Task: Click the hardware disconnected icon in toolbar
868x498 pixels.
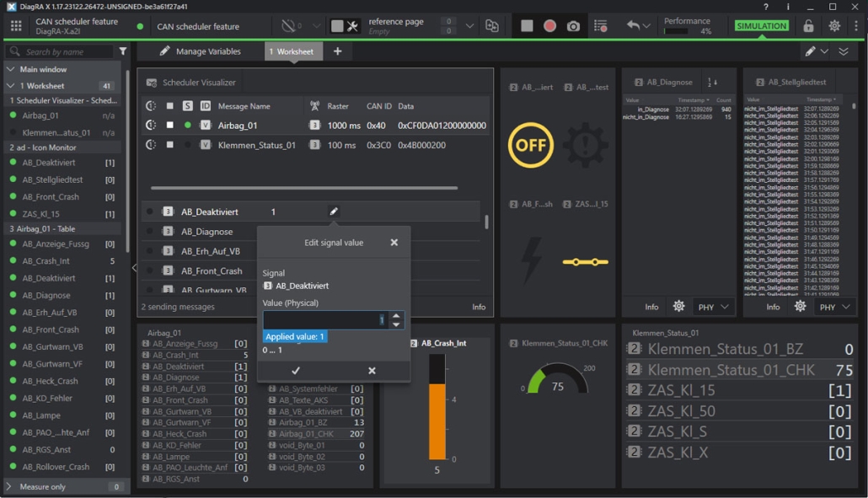Action: [x=288, y=26]
